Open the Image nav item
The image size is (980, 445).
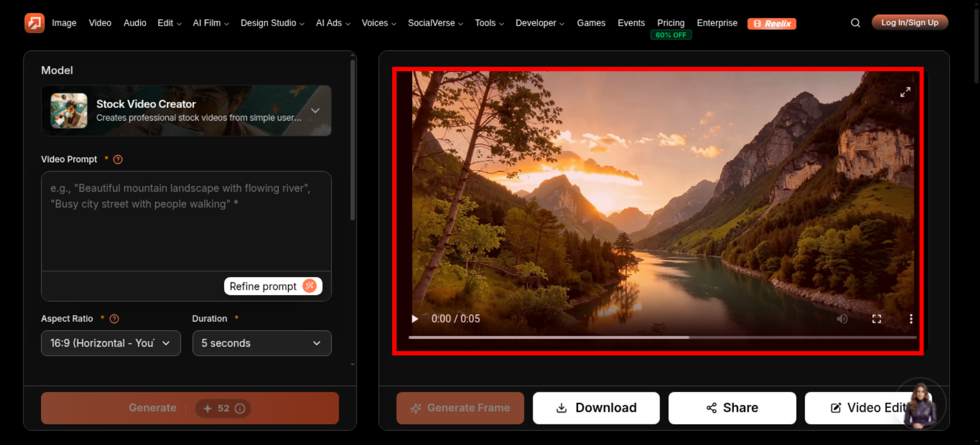coord(64,23)
